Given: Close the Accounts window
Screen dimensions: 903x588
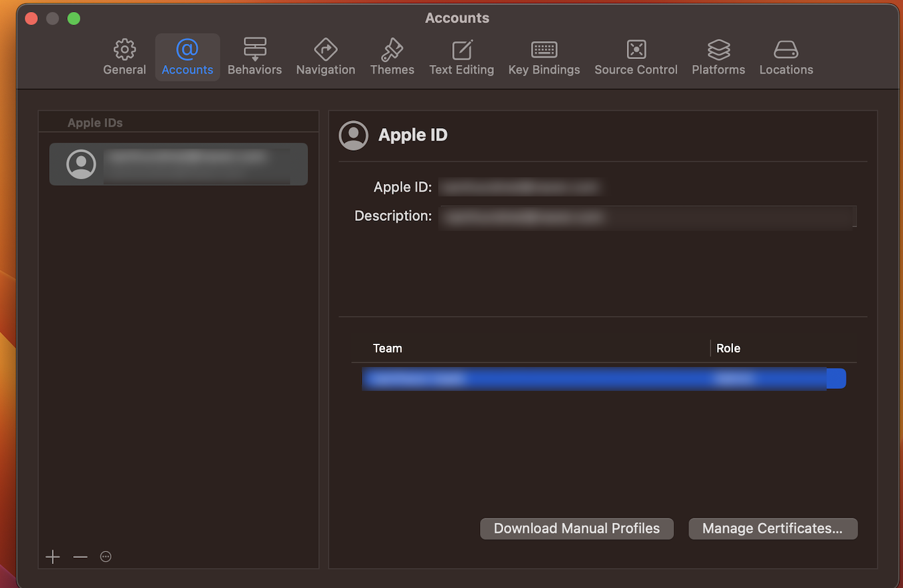Looking at the screenshot, I should pyautogui.click(x=31, y=19).
